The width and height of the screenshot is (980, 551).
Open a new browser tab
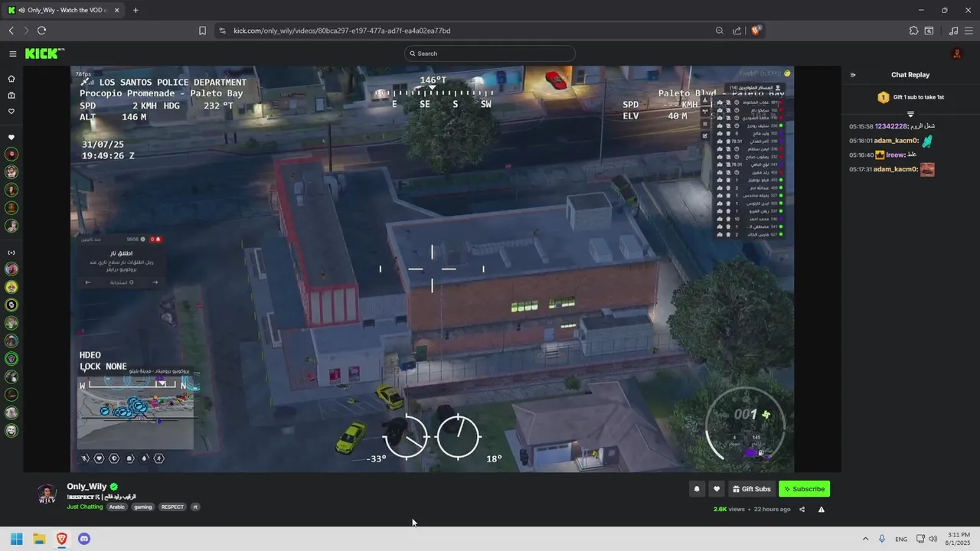(136, 10)
